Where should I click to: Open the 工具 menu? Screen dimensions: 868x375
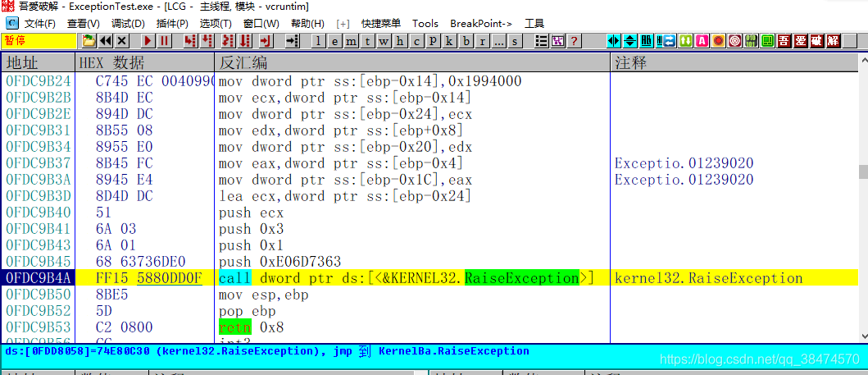(x=534, y=24)
